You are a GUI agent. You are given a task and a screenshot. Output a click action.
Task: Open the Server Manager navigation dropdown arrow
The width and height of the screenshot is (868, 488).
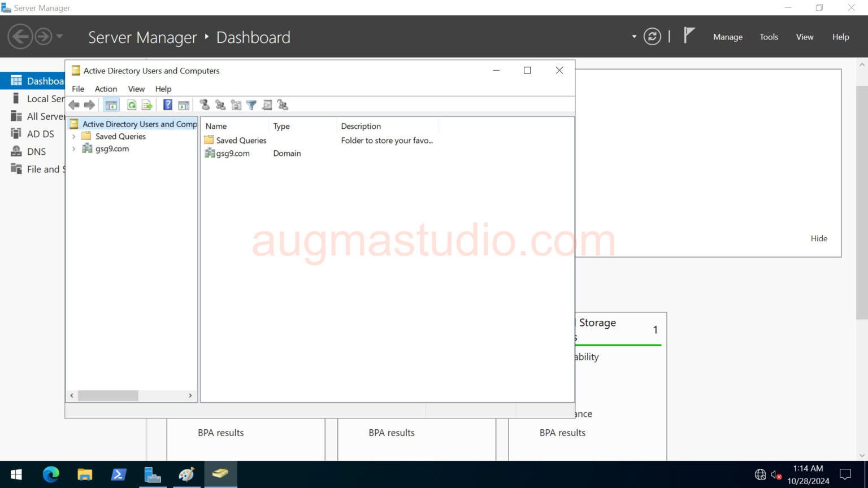634,36
